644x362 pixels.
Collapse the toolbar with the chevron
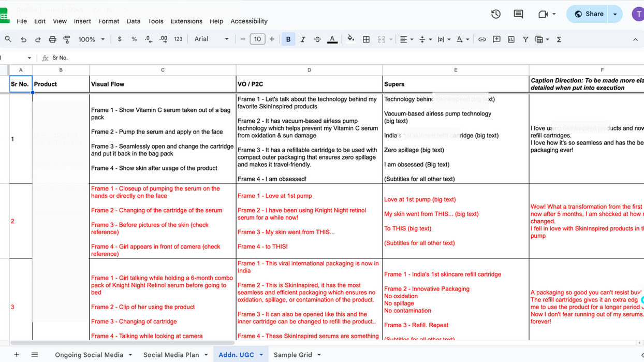(x=635, y=39)
